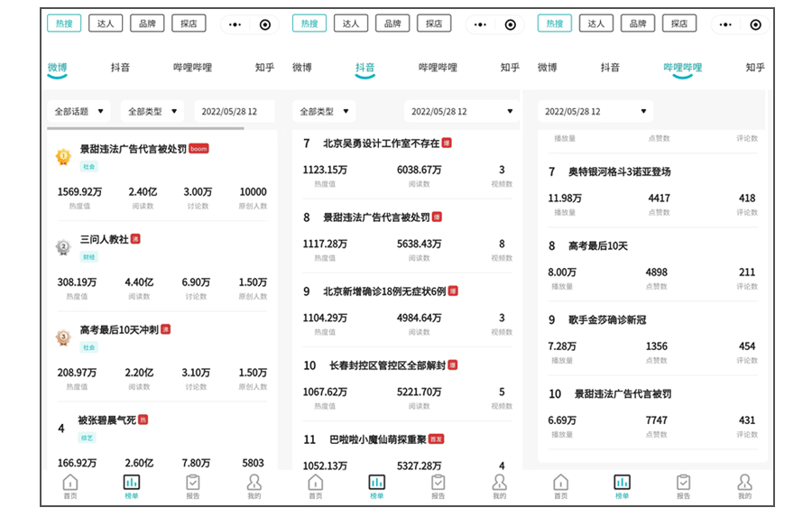Viewport: 812px width, 517px height.
Task: Open 长春封控区管控区全部解封 on Douyin list
Action: tap(388, 365)
